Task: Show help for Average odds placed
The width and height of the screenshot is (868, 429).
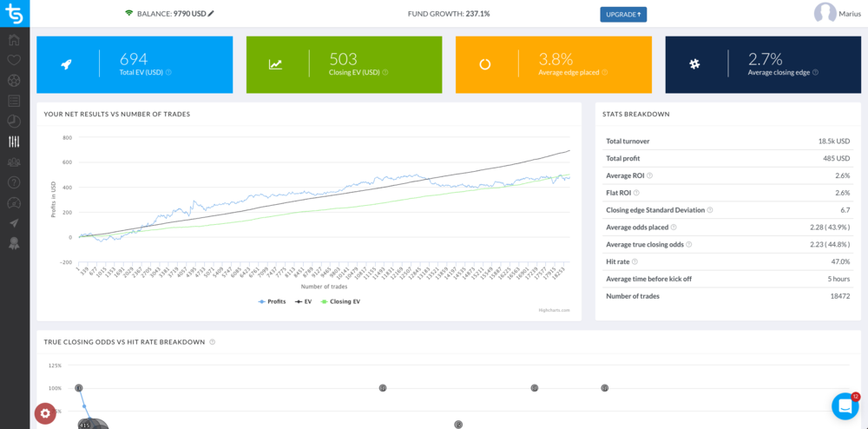Action: (x=674, y=227)
